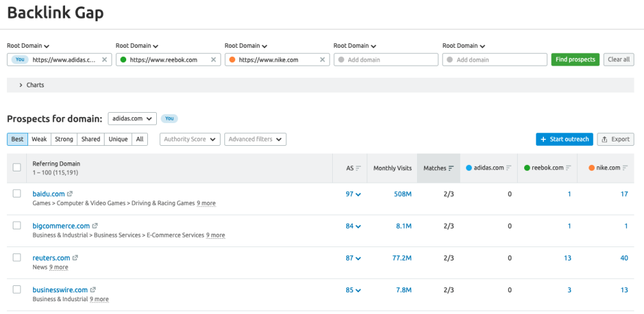Show 9 more categories for bigcommerce.com
Screen dimensions: 644x314
(216, 235)
